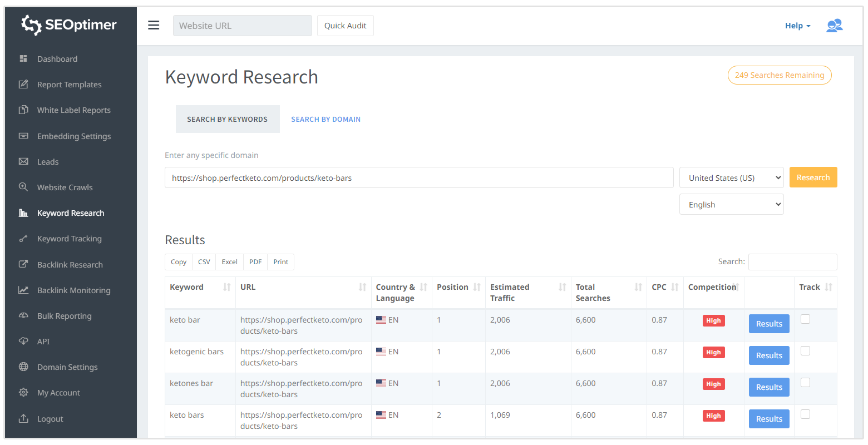
Task: Check the Track box for keto bar
Action: click(805, 319)
